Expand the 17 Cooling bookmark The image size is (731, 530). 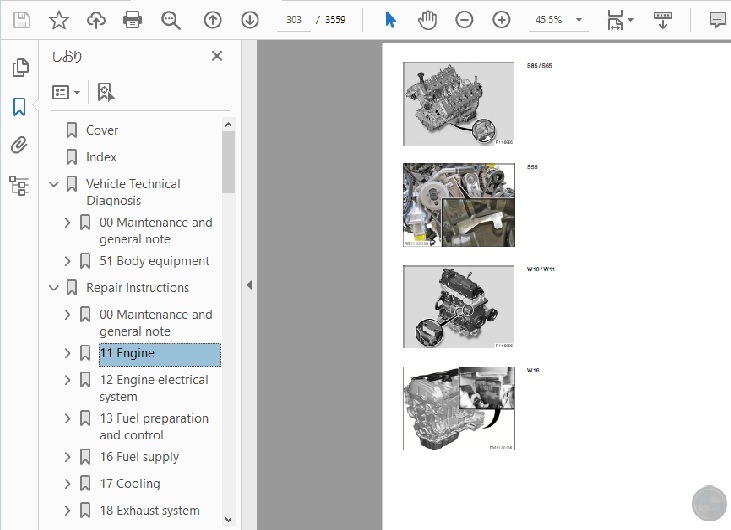coord(67,484)
